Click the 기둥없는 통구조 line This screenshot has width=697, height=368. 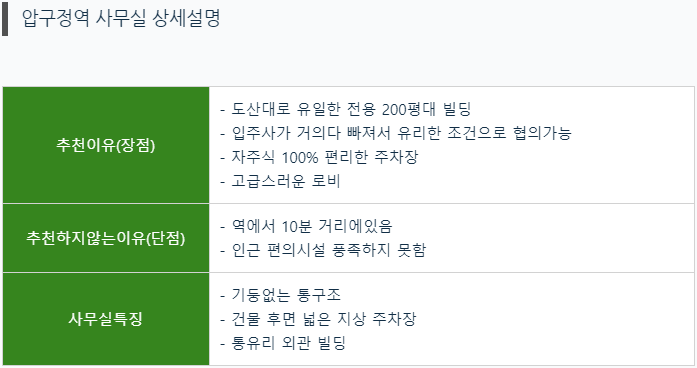[280, 295]
